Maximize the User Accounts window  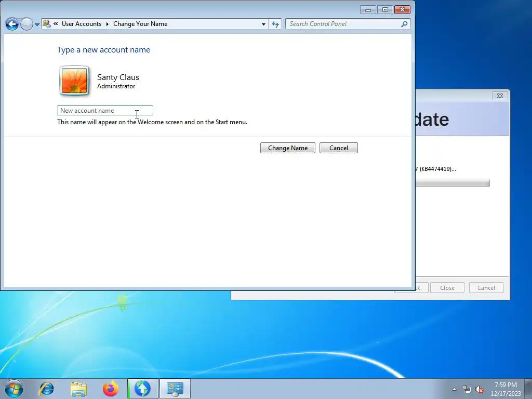(x=385, y=10)
